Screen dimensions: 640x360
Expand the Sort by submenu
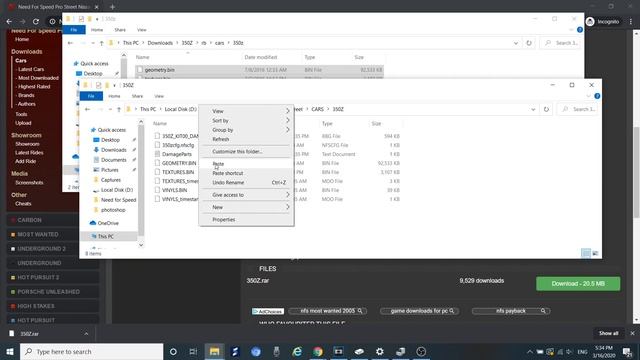point(288,120)
